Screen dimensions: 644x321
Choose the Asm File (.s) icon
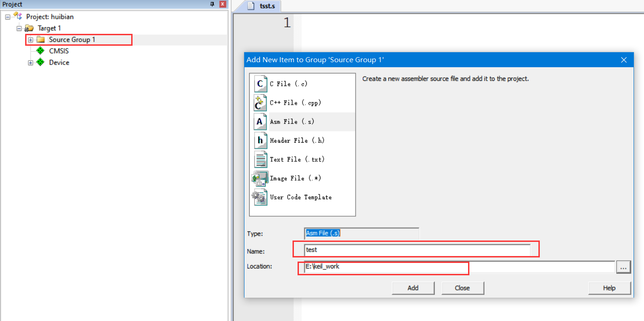click(x=261, y=122)
